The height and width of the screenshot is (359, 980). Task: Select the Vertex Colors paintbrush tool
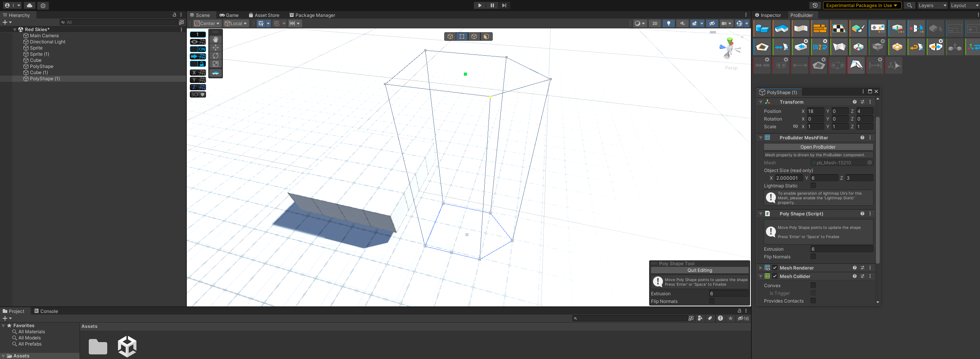point(859,28)
